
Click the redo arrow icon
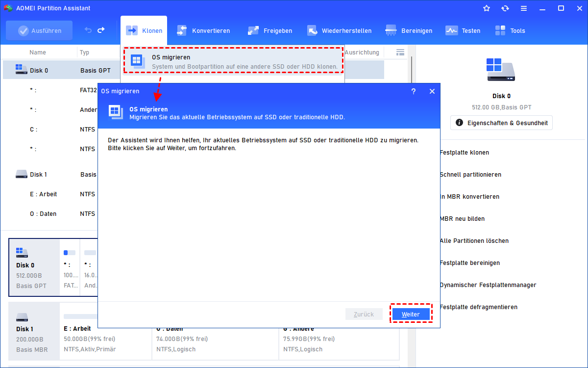pyautogui.click(x=101, y=30)
